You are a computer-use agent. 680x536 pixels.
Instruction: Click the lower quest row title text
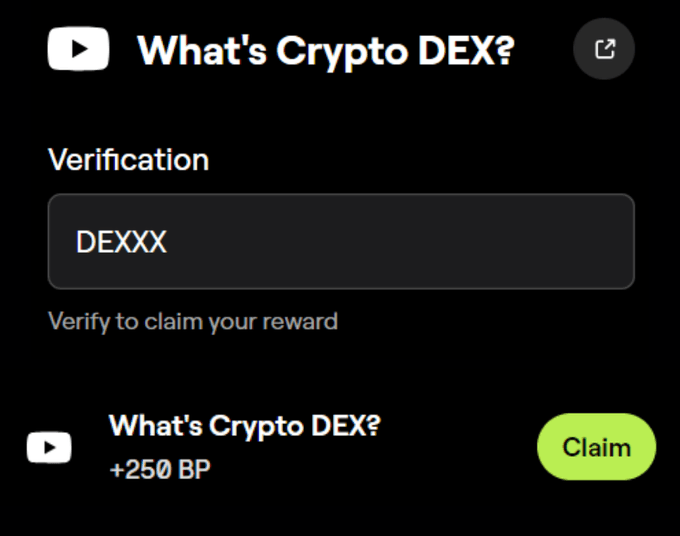[244, 425]
